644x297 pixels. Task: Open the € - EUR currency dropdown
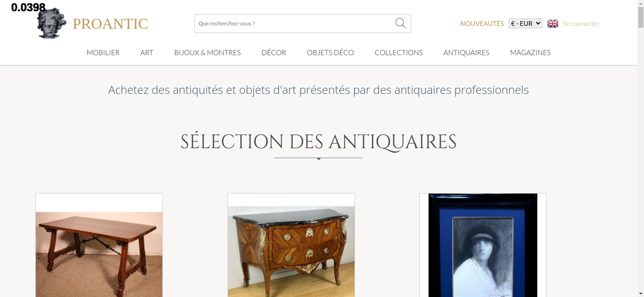click(526, 23)
